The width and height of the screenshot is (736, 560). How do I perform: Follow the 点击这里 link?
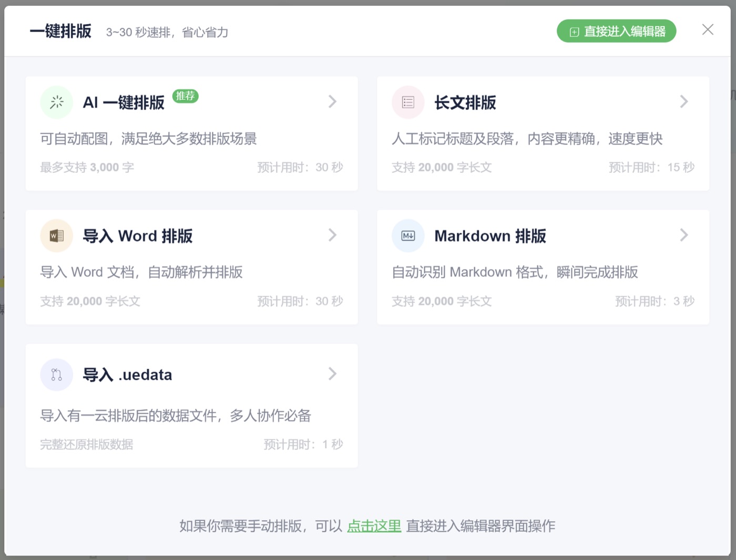pyautogui.click(x=374, y=526)
